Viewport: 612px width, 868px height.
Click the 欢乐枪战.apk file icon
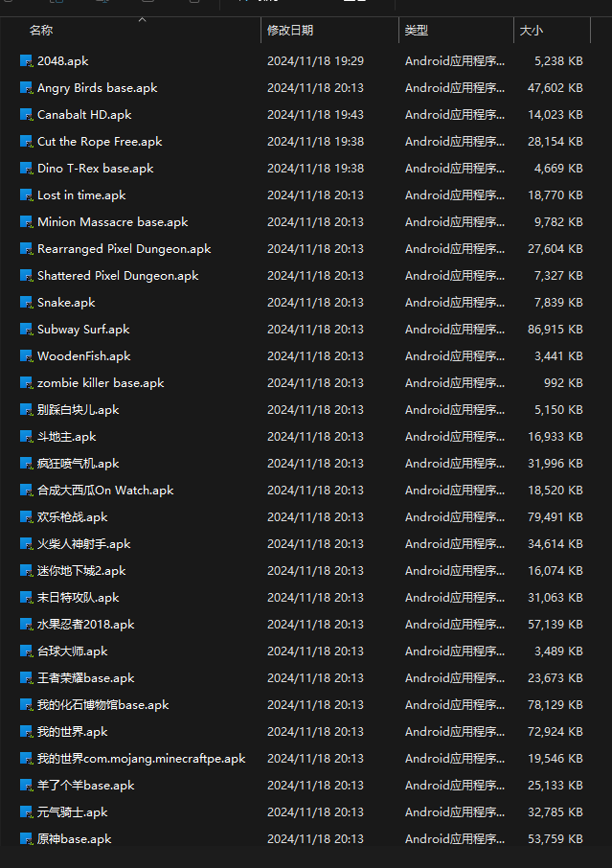point(27,517)
